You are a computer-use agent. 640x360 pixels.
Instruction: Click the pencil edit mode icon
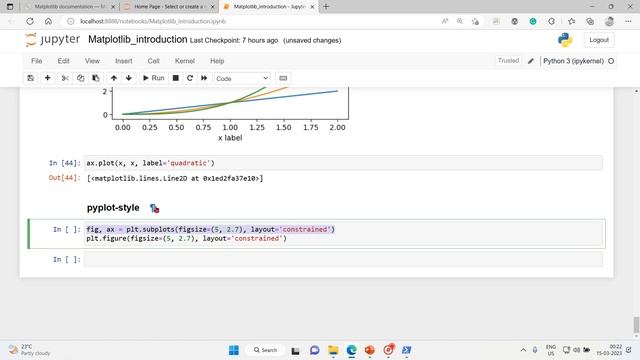531,61
